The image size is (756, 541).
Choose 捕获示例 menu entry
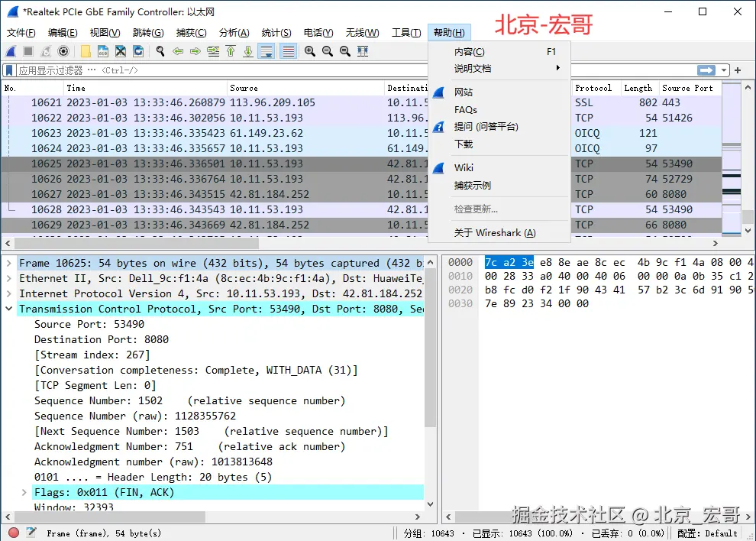click(x=499, y=186)
